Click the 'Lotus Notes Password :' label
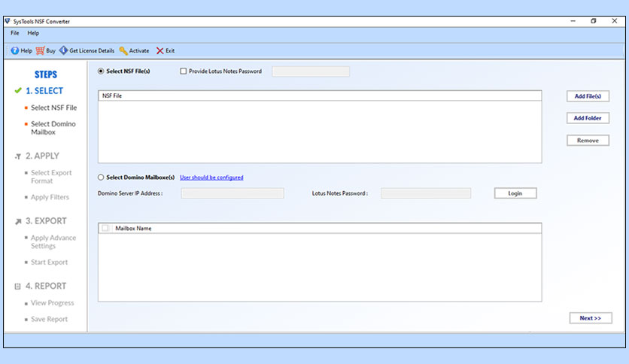The height and width of the screenshot is (364, 629). click(x=340, y=193)
